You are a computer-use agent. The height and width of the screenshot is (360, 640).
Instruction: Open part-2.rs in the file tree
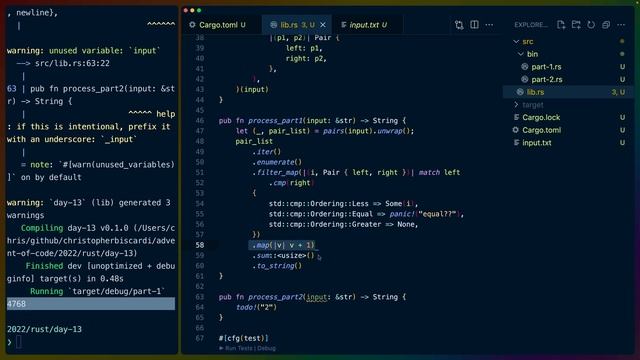coord(547,80)
